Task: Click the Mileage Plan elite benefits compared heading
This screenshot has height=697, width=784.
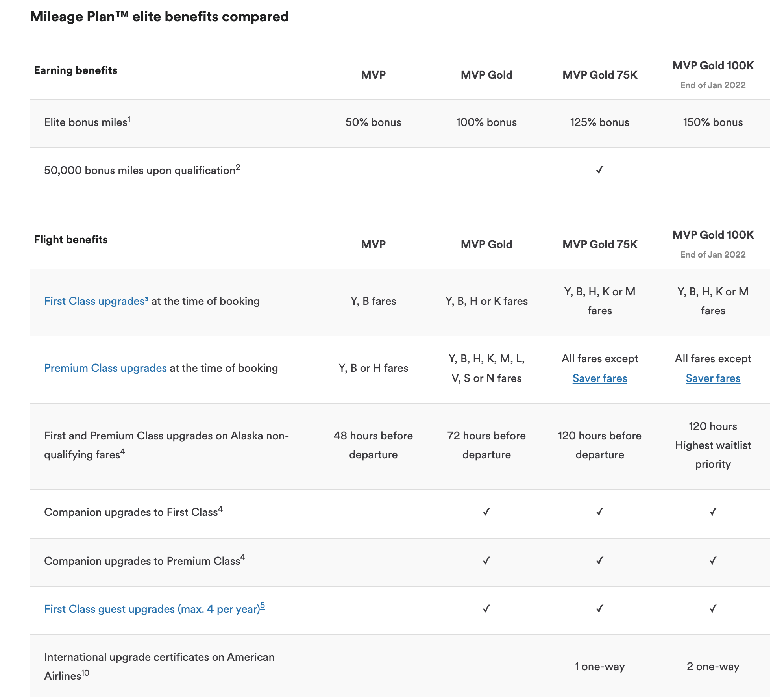Action: tap(159, 17)
